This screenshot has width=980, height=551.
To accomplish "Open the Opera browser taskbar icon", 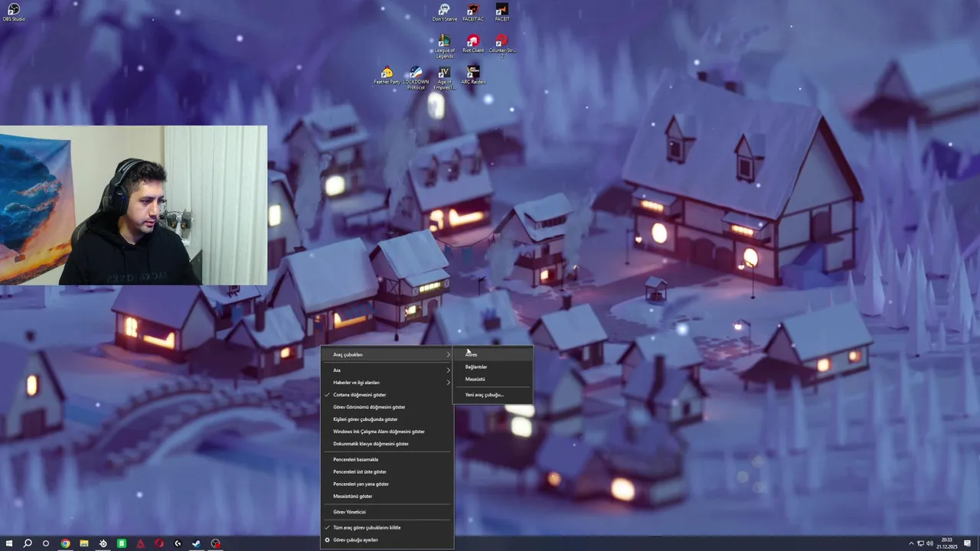I will [x=159, y=543].
